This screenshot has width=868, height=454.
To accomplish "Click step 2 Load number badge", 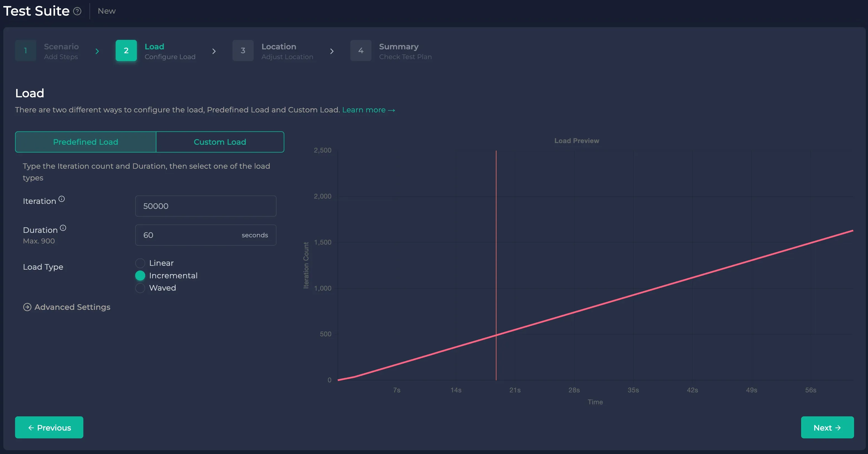I will (126, 50).
